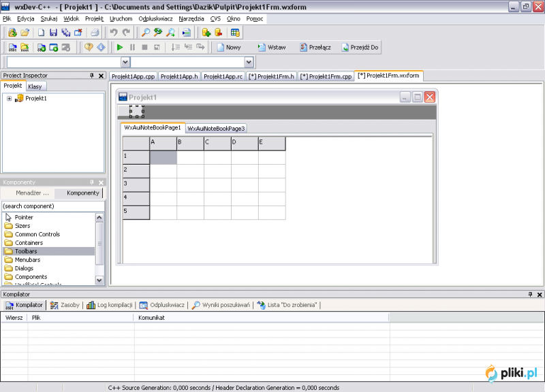Go to line number icon
The width and height of the screenshot is (545, 392).
(186, 33)
